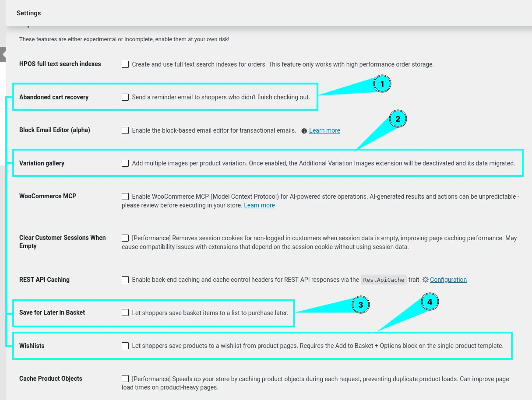The width and height of the screenshot is (532, 400).
Task: Click the info icon beside Block Email Editor
Action: click(x=304, y=131)
